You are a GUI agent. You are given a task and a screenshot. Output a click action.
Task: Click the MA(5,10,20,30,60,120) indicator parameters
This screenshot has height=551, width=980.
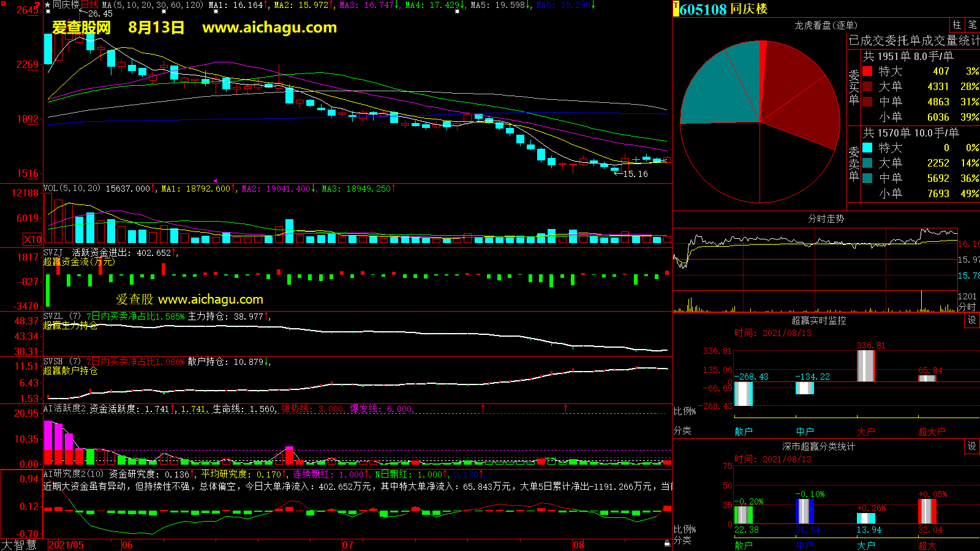153,5
